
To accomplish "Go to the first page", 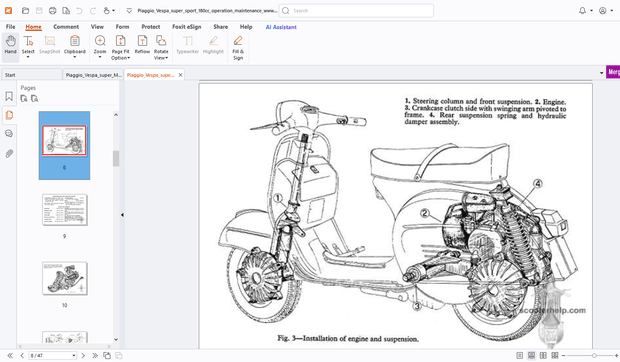I will [x=10, y=356].
